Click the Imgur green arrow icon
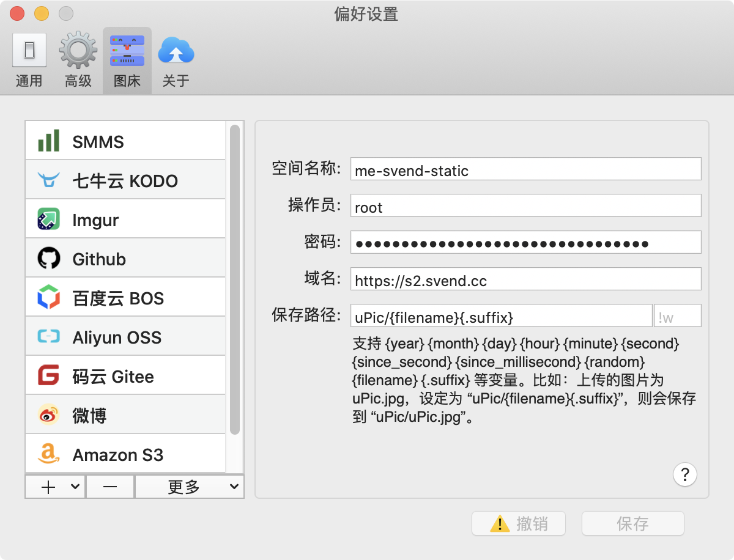The width and height of the screenshot is (734, 560). point(49,219)
